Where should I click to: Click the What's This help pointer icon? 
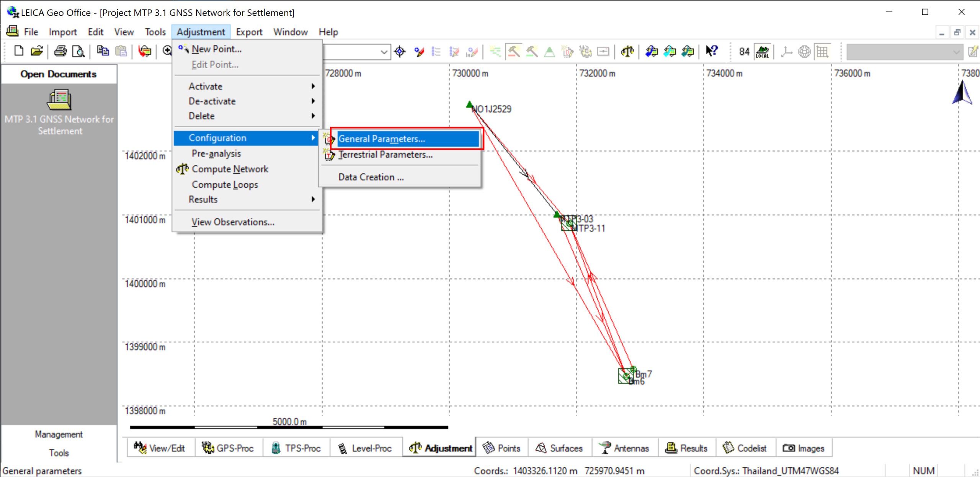click(x=711, y=51)
